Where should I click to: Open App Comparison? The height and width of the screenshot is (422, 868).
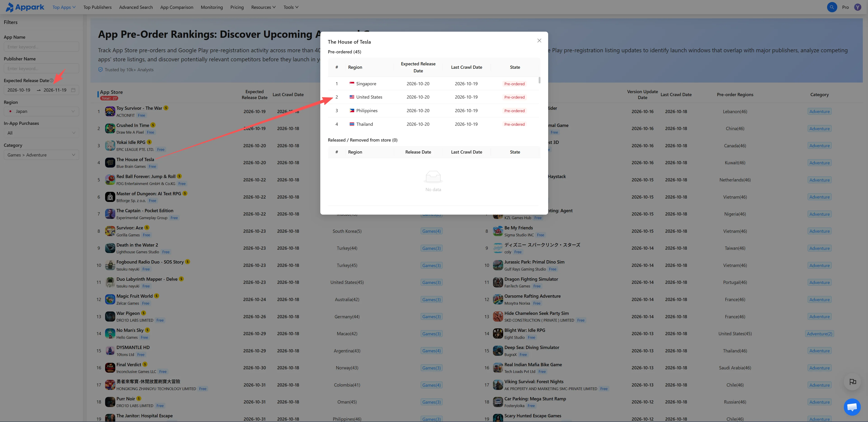[x=177, y=7]
